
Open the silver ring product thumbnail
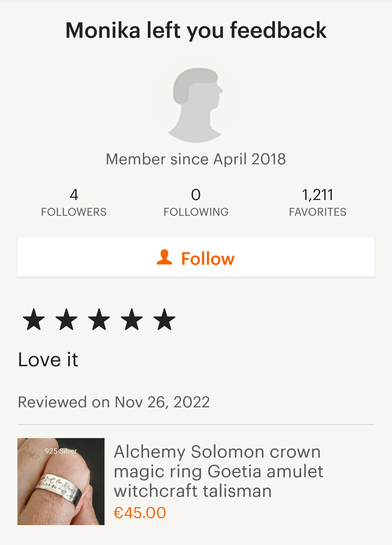click(x=61, y=481)
